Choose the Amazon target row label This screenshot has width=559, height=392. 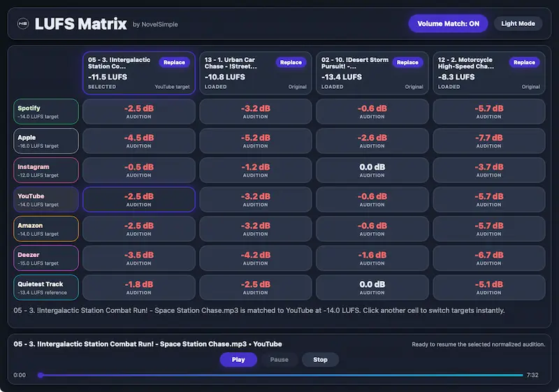tap(46, 228)
